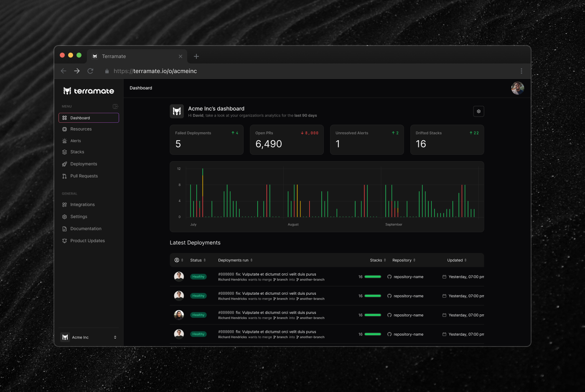Click repository-name in second row
585x392 pixels.
point(408,296)
